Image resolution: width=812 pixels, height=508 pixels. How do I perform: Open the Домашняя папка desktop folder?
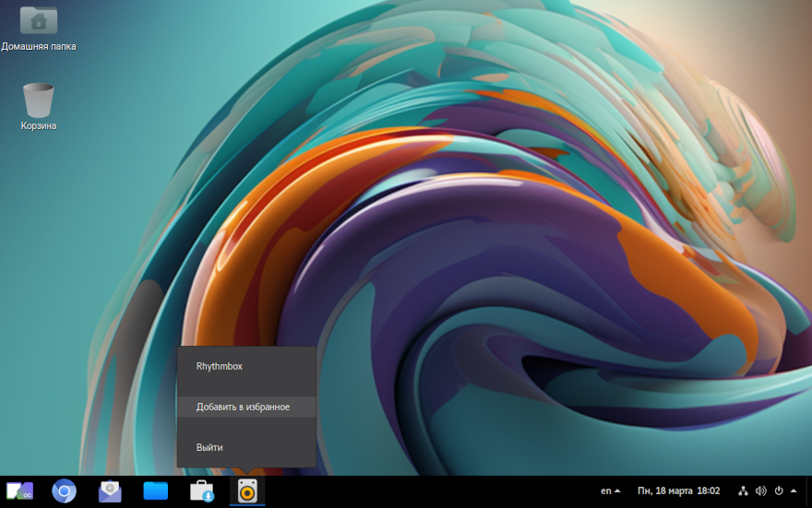39,20
